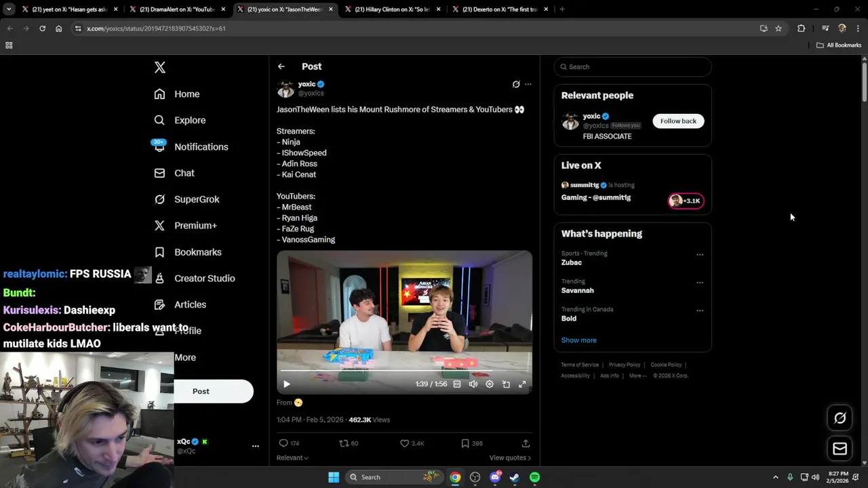Reload the page

click(x=42, y=28)
